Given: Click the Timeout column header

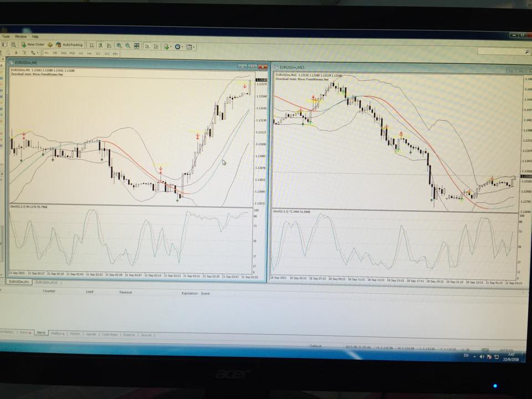Looking at the screenshot, I should point(125,292).
